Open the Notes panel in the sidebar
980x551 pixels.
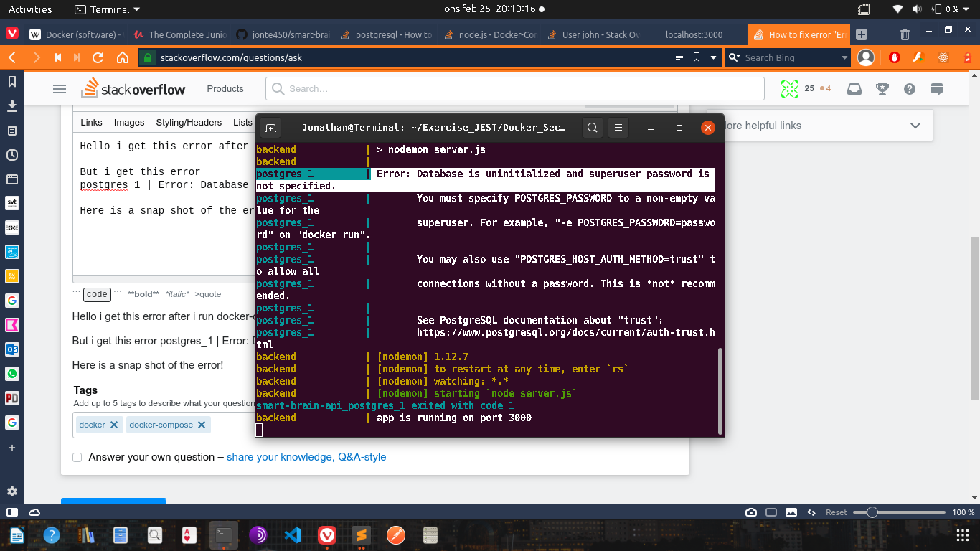pos(12,131)
